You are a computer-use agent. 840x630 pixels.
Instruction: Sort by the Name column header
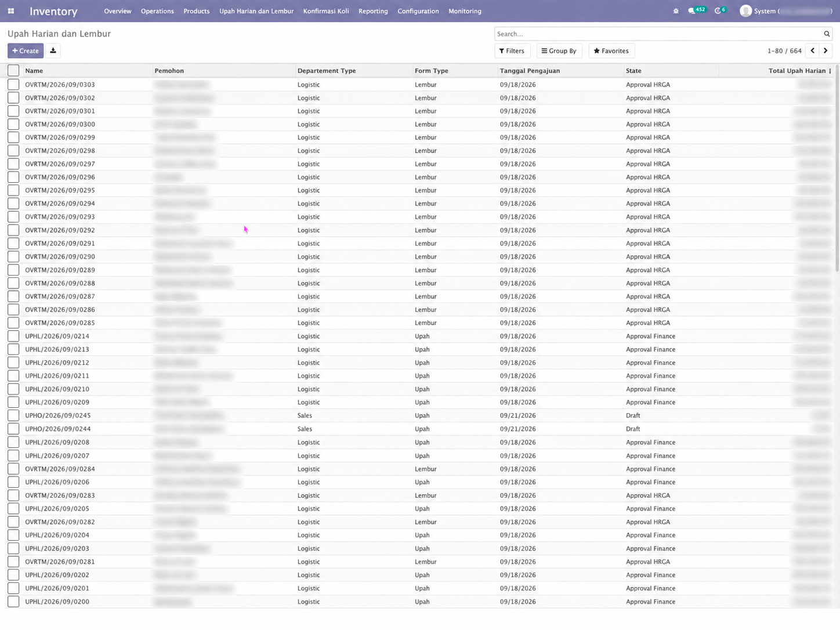pyautogui.click(x=88, y=71)
